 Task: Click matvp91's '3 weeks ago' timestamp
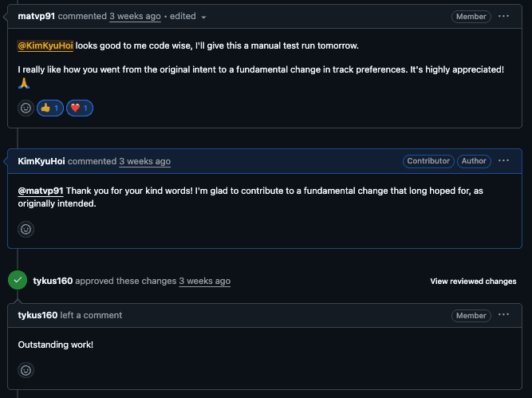(135, 16)
